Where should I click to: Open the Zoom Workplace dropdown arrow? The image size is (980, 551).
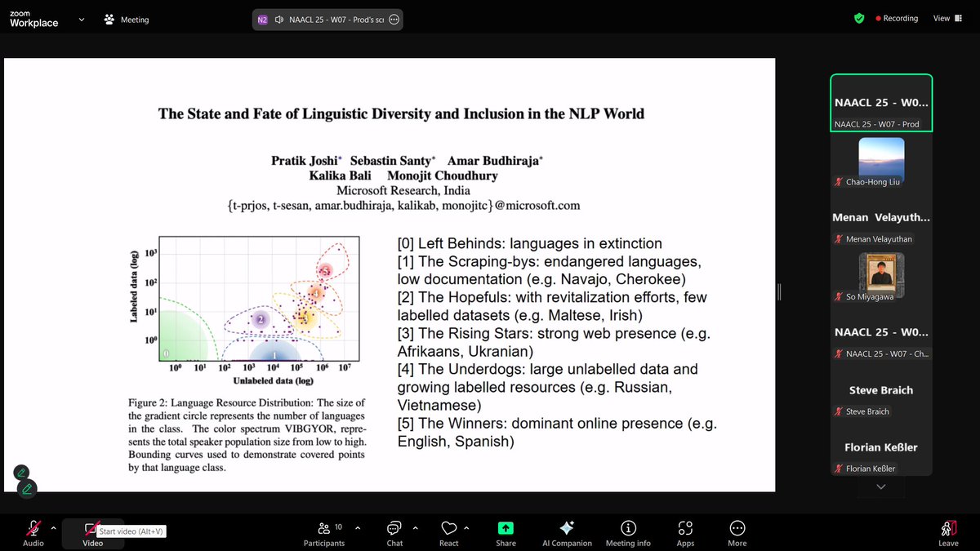(82, 18)
